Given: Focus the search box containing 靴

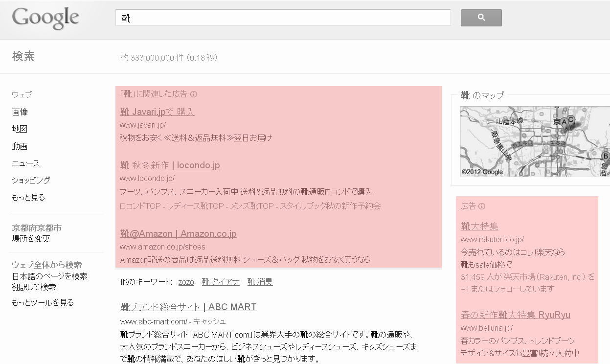Looking at the screenshot, I should click(283, 18).
